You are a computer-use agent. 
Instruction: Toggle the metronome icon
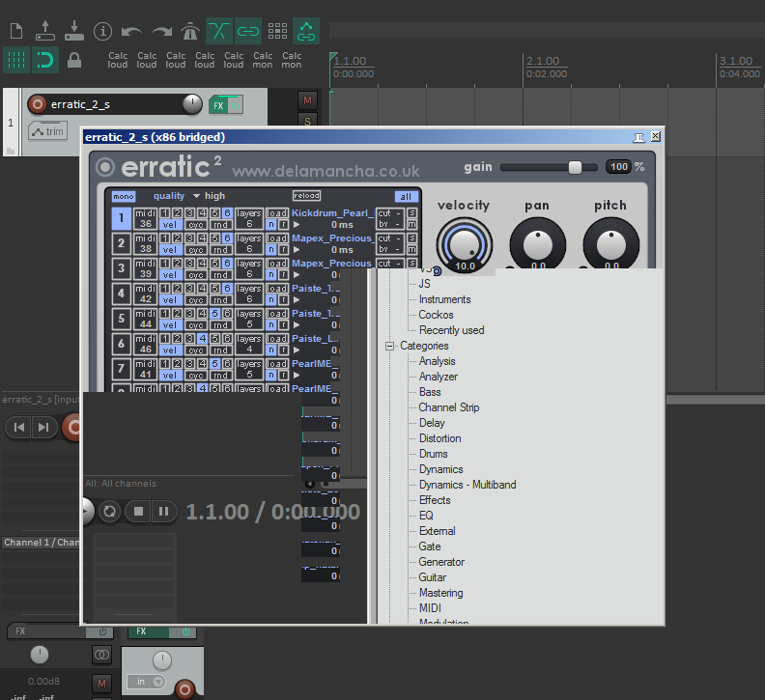pos(190,31)
